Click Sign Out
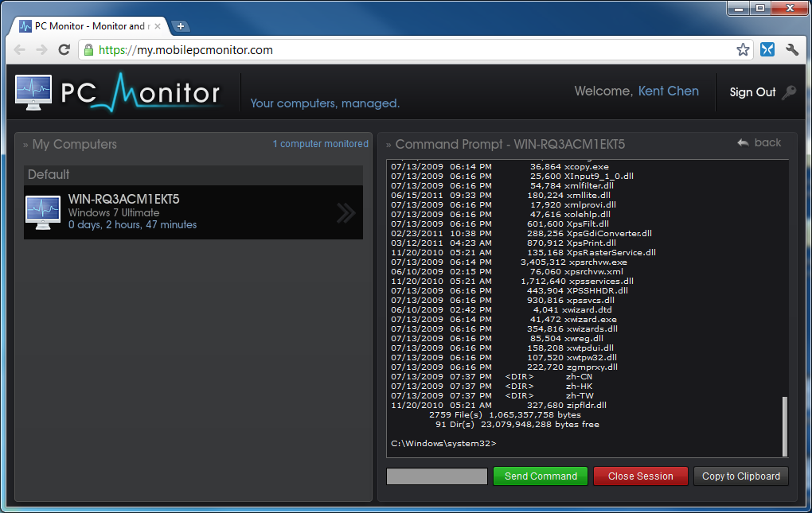Image resolution: width=812 pixels, height=513 pixels. 752,92
